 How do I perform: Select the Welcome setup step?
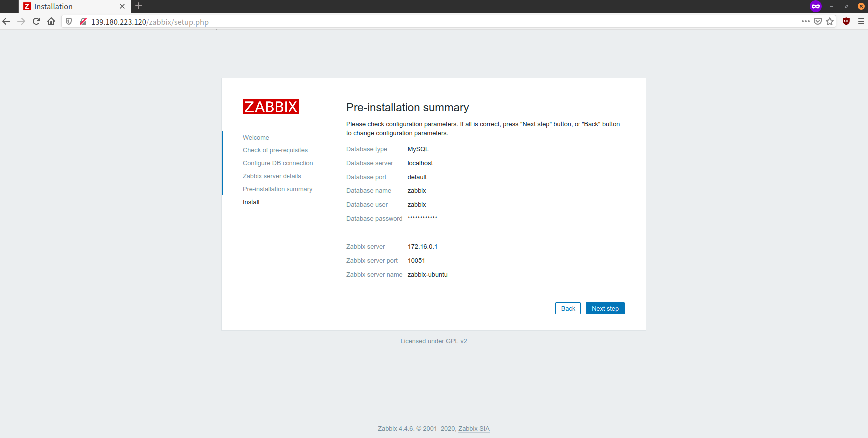point(256,138)
